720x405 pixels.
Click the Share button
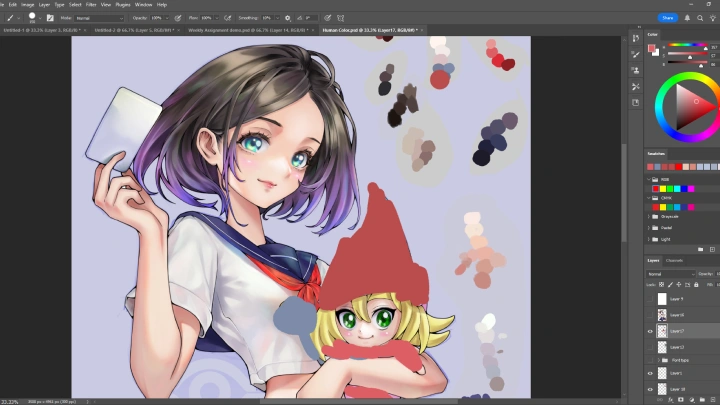point(668,18)
